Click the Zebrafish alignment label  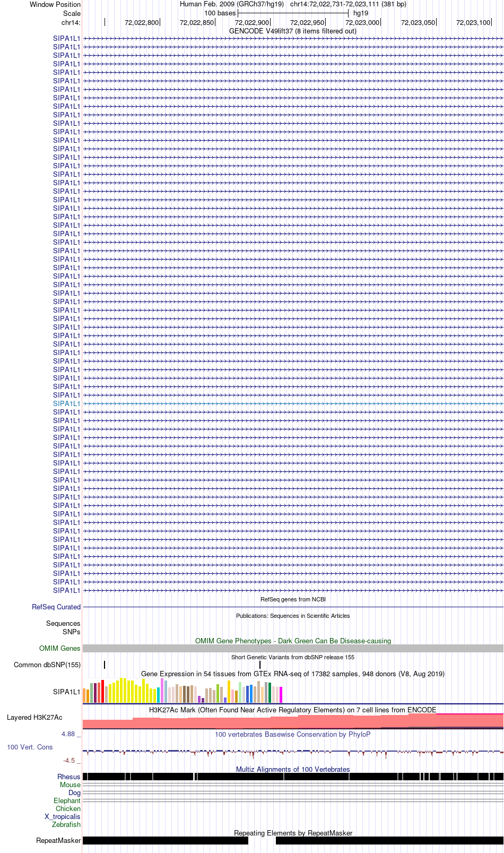(x=66, y=824)
